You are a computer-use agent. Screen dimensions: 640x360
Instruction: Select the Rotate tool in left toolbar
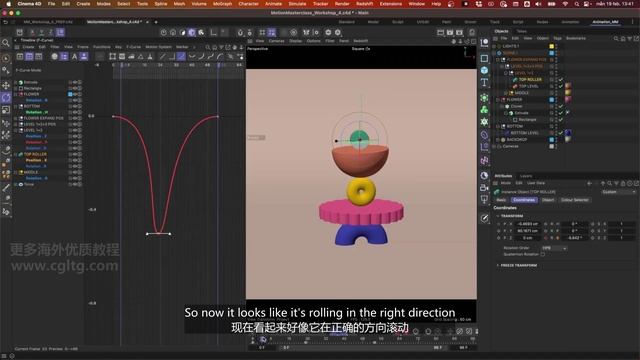(6, 98)
